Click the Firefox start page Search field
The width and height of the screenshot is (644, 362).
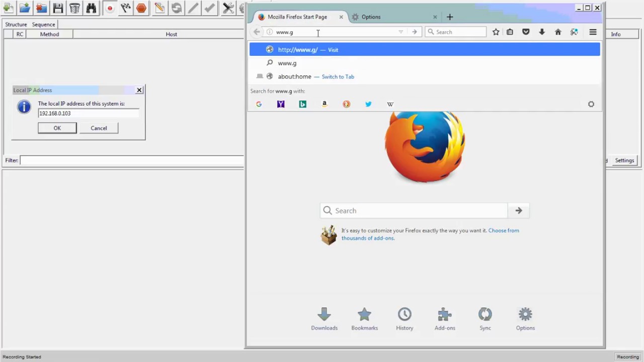point(414,211)
